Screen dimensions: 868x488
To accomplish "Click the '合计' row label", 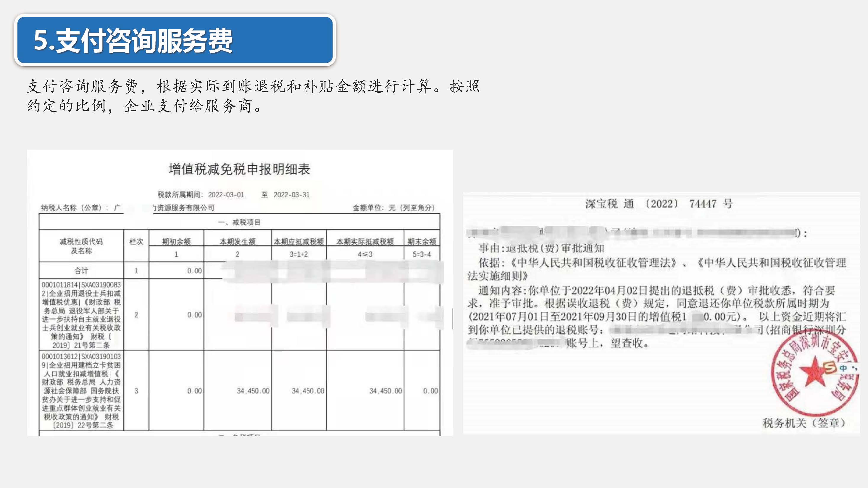I will click(81, 270).
